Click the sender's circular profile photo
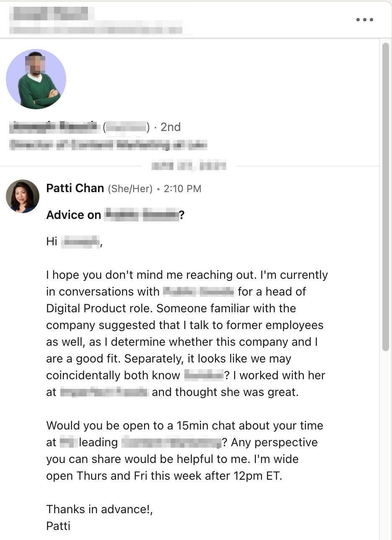The image size is (392, 540). pyautogui.click(x=36, y=79)
